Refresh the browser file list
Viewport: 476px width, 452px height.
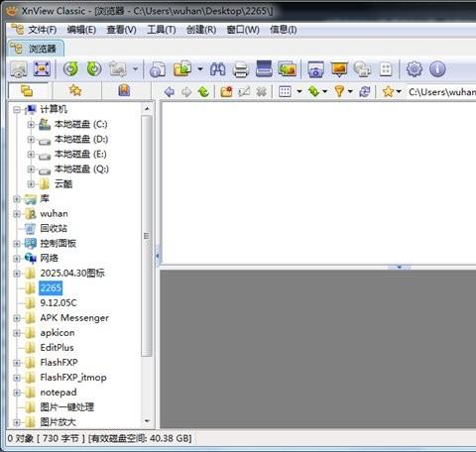pyautogui.click(x=365, y=91)
